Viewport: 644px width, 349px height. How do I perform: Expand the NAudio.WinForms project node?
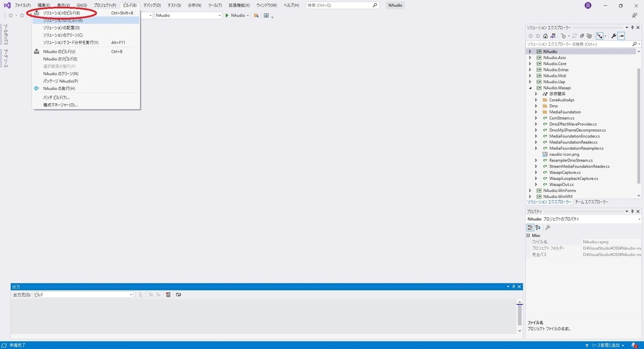pyautogui.click(x=530, y=189)
